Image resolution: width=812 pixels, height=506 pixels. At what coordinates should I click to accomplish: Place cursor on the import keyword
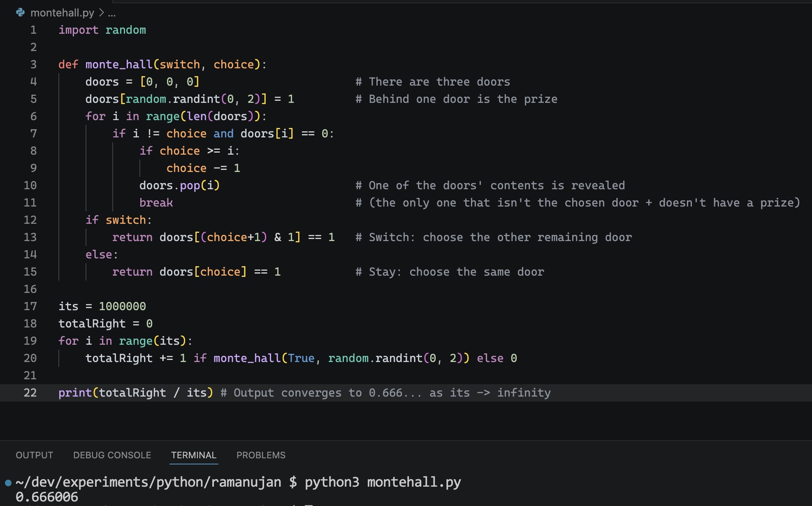pyautogui.click(x=78, y=30)
